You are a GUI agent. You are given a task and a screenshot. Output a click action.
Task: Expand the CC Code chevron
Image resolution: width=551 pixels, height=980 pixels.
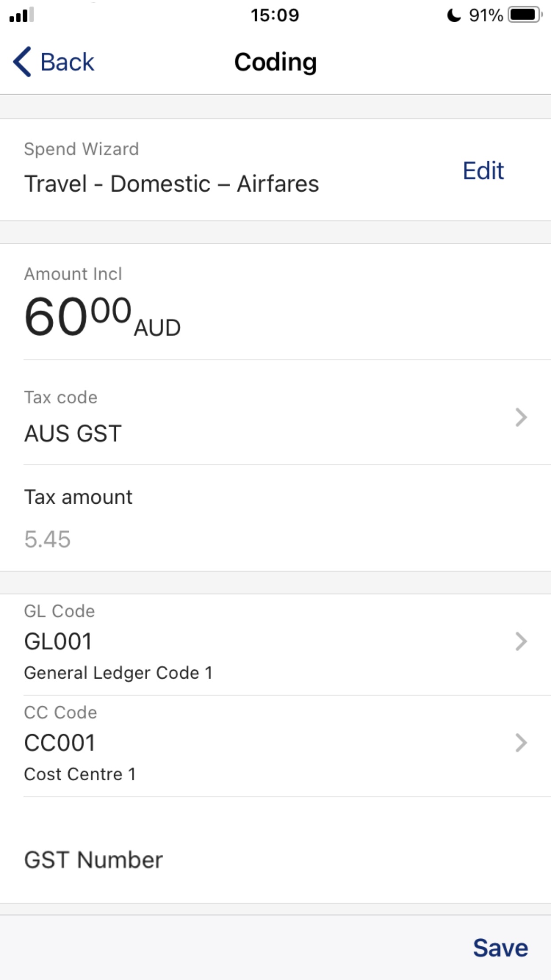click(x=521, y=743)
